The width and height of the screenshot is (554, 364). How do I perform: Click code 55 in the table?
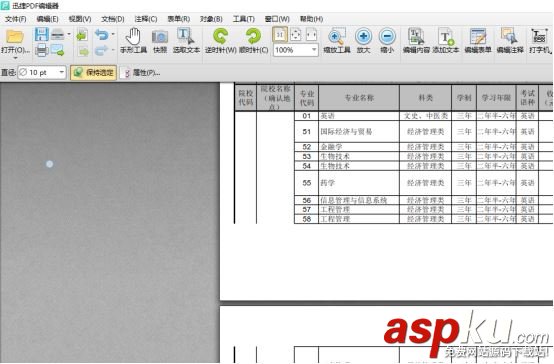[306, 183]
